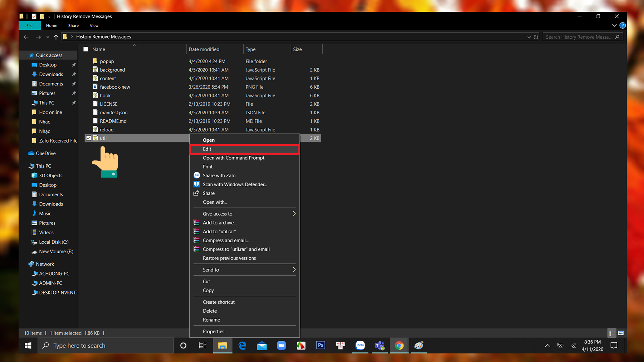This screenshot has height=362, width=644.
Task: Uncheck the util file checkbox
Action: pyautogui.click(x=89, y=138)
